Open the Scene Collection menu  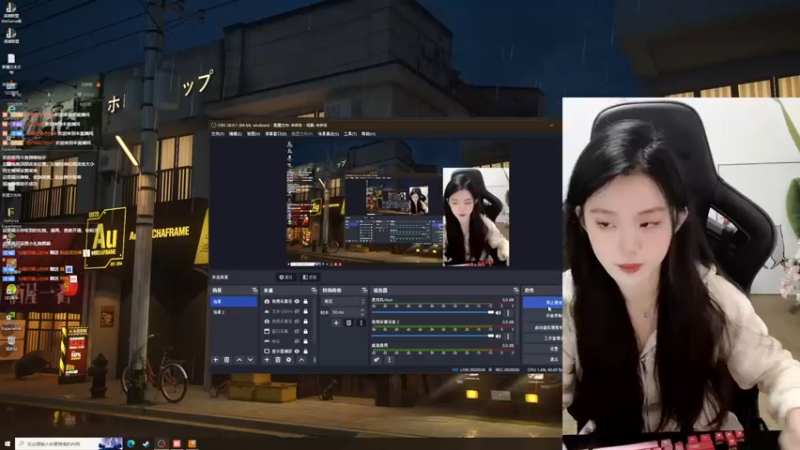(328, 134)
